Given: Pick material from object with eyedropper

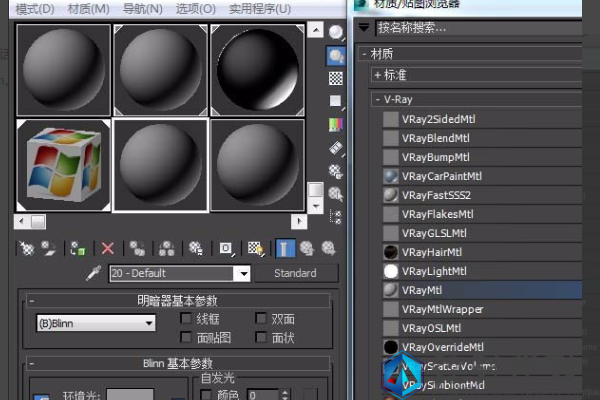Looking at the screenshot, I should (x=95, y=273).
